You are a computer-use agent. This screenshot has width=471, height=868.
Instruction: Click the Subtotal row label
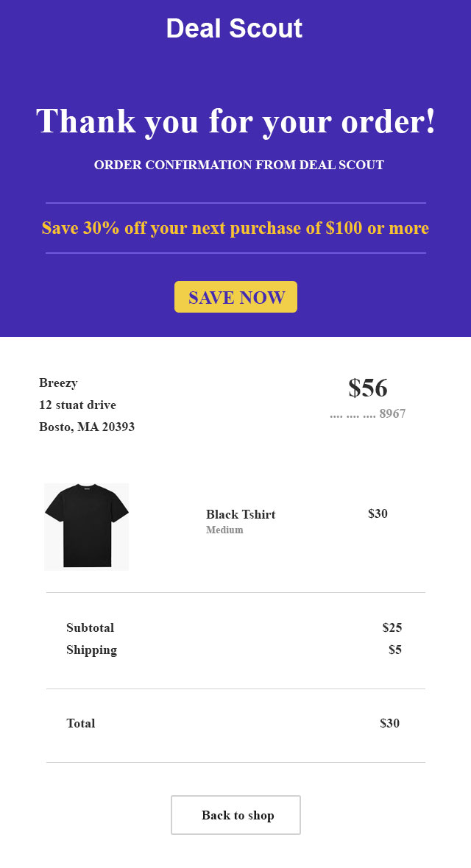point(90,627)
